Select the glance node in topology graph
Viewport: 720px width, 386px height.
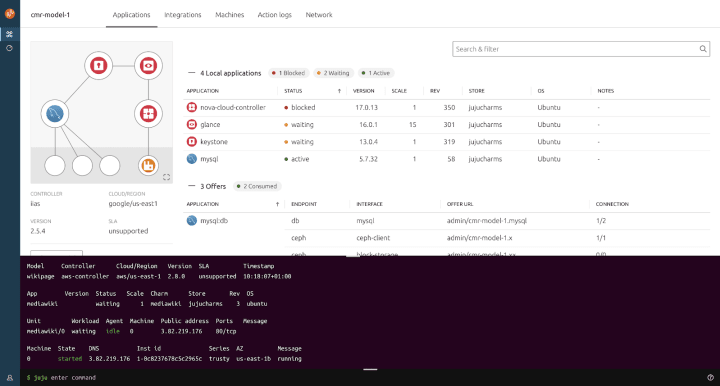[x=148, y=66]
